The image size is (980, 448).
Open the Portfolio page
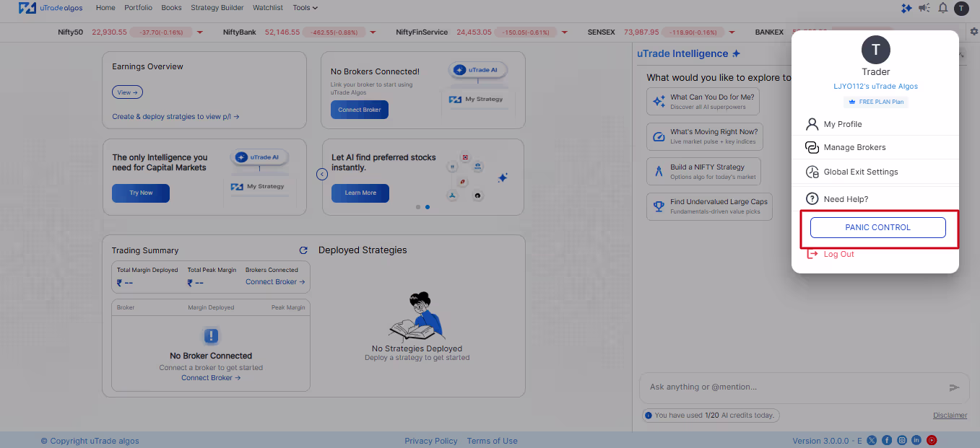pyautogui.click(x=138, y=8)
